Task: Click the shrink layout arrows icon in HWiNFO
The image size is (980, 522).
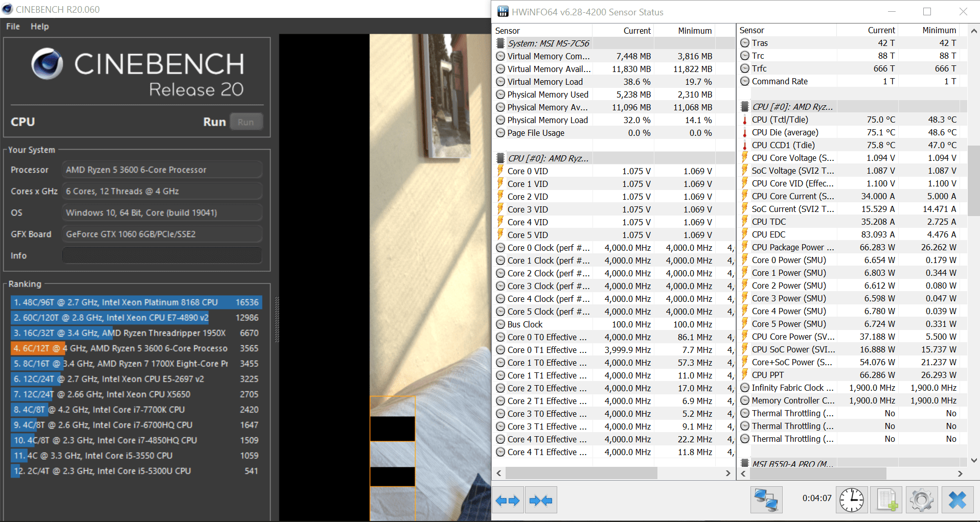Action: click(x=541, y=501)
